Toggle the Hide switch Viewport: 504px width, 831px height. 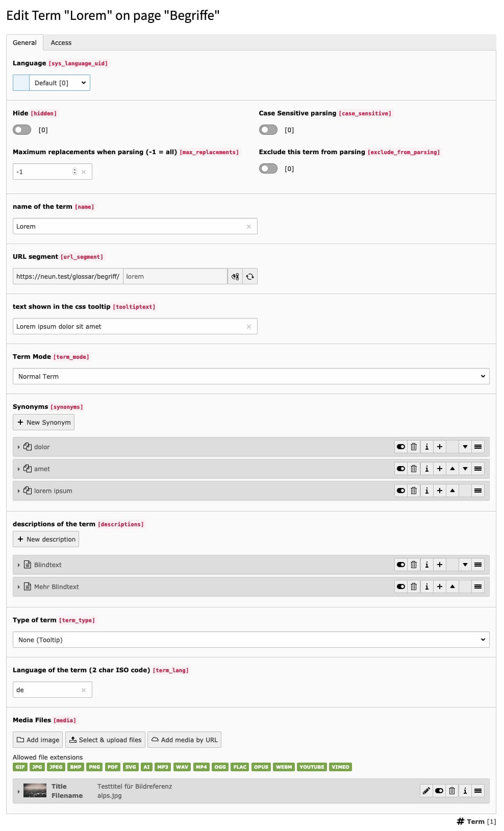coord(22,130)
